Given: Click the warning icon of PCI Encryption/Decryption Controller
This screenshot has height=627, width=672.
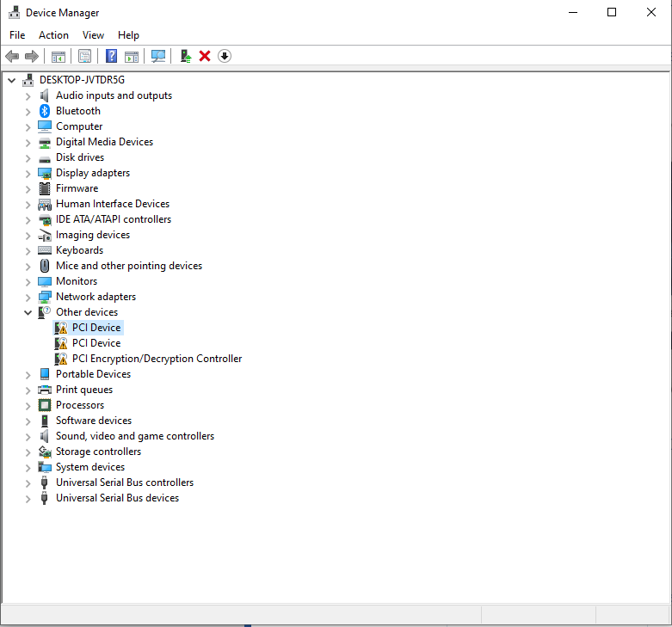Looking at the screenshot, I should pos(61,359).
